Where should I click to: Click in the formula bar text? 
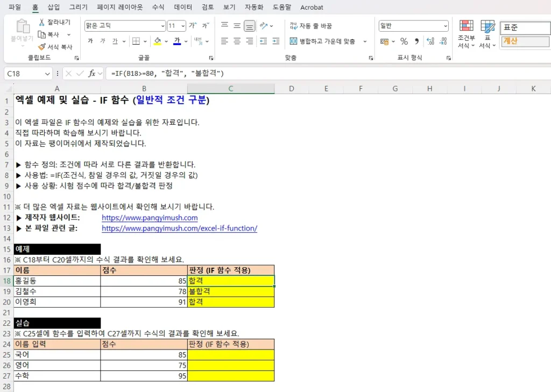tap(168, 74)
